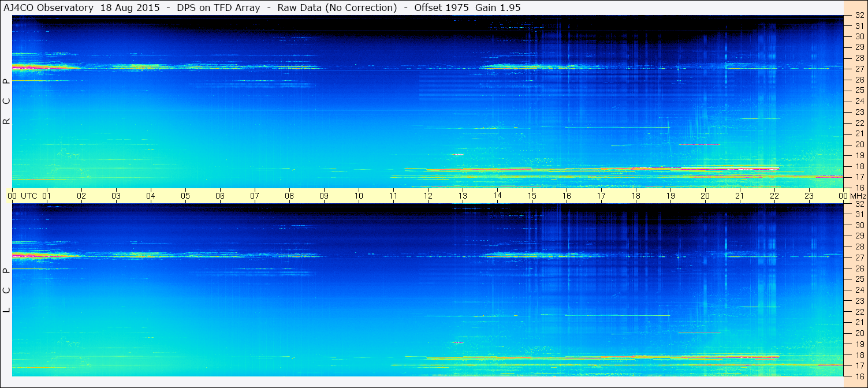Click the 22 MHz label in RCP panel

(x=859, y=123)
